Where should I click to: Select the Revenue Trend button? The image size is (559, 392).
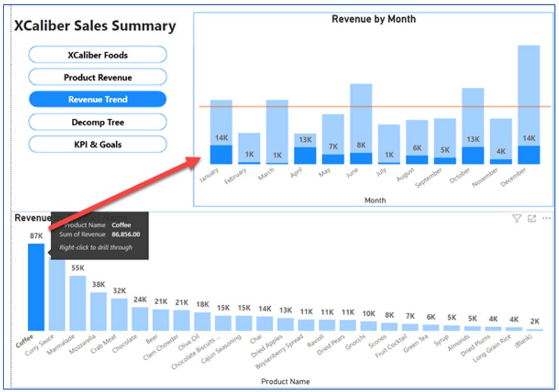click(x=98, y=99)
